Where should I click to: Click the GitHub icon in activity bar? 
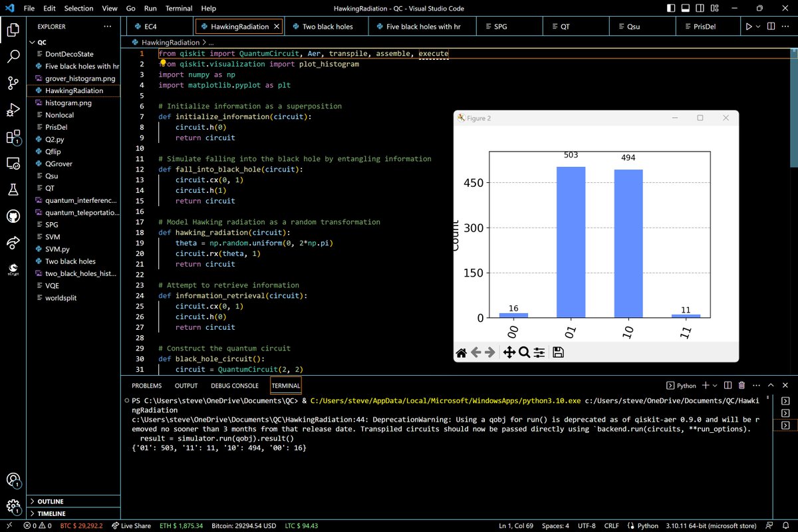coord(13,216)
